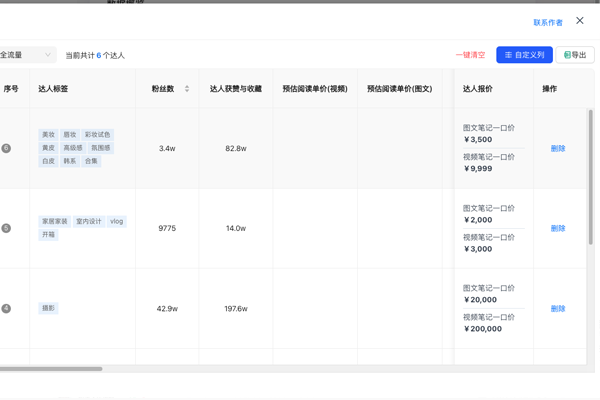Click the 家居家装 tag
This screenshot has height=400, width=600.
[54, 221]
